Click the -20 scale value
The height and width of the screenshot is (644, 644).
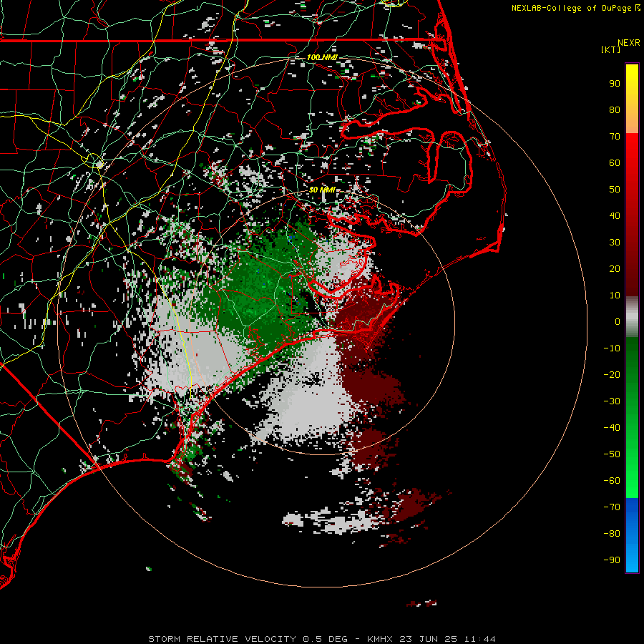pyautogui.click(x=612, y=375)
